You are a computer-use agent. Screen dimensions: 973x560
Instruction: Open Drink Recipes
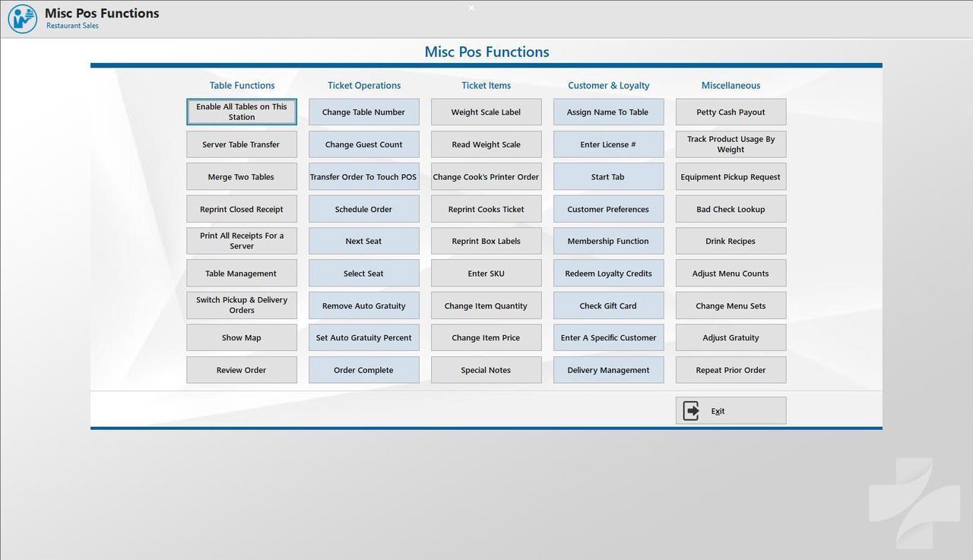tap(731, 241)
